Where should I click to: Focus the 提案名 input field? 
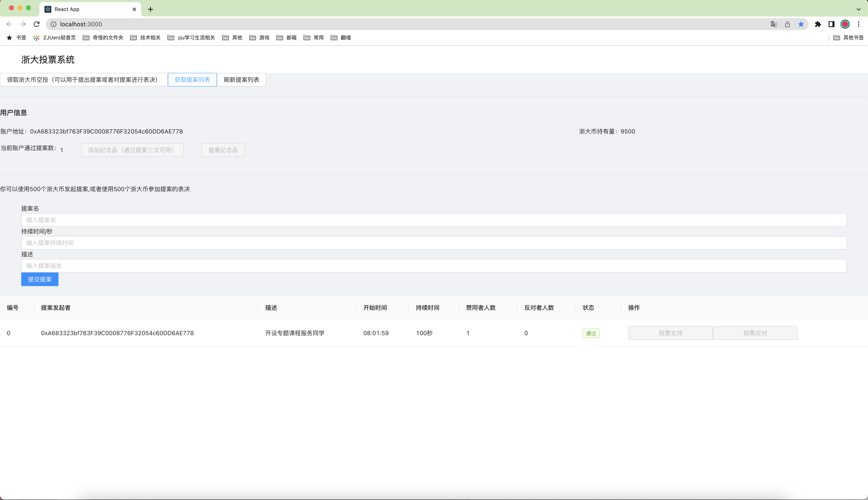pyautogui.click(x=434, y=220)
